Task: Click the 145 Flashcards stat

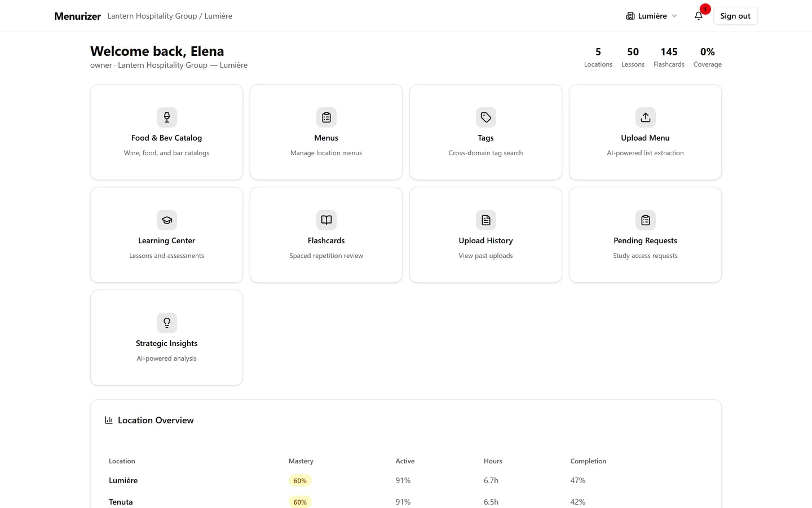Action: [x=669, y=57]
